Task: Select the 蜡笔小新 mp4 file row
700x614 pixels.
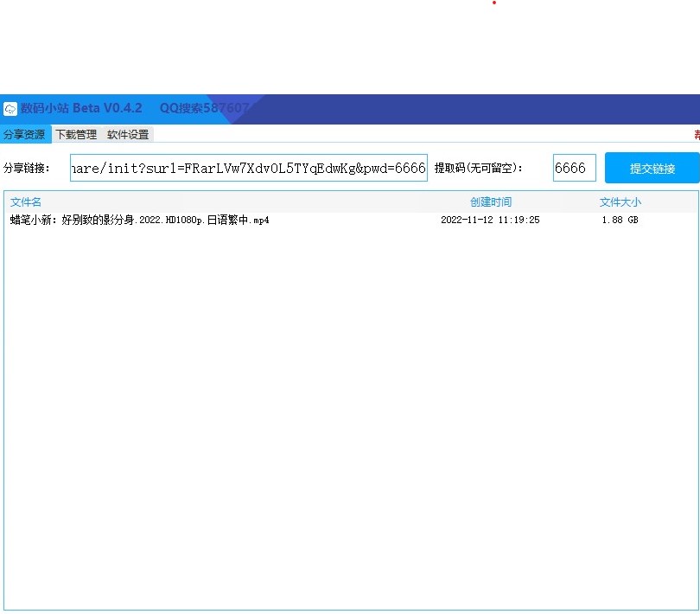Action: coord(140,221)
